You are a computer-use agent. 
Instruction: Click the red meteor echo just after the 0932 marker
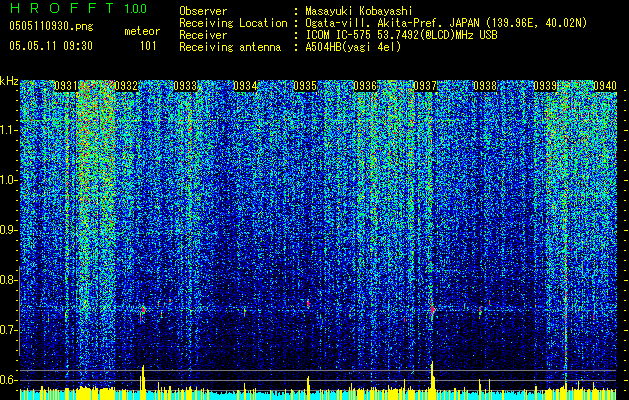click(x=143, y=310)
